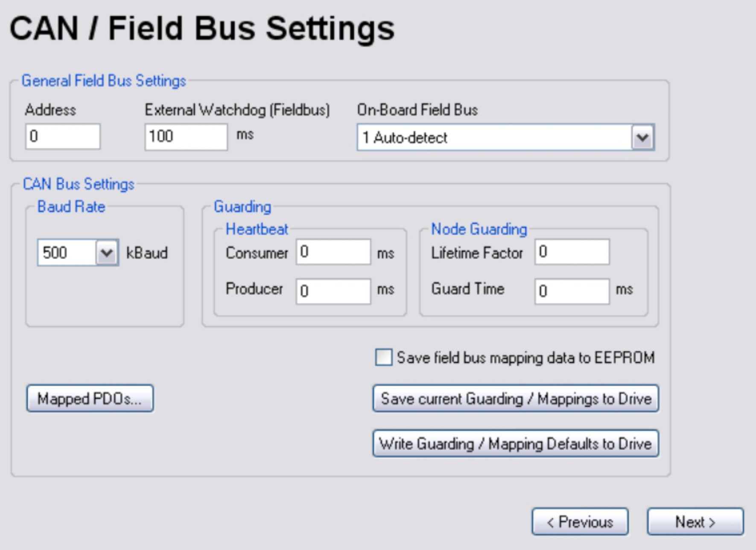The width and height of the screenshot is (756, 550).
Task: Enable Save field bus mapping data to EEPROM
Action: (383, 357)
